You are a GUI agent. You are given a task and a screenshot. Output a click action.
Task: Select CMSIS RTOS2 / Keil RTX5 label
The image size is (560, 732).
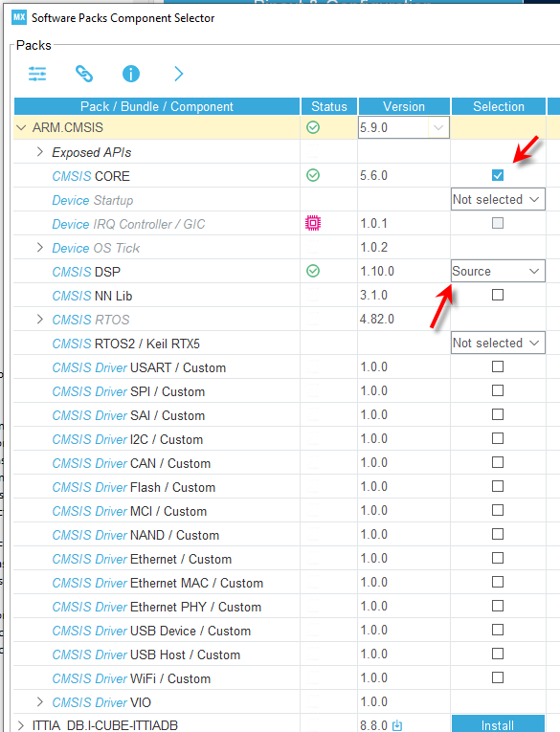[x=125, y=344]
